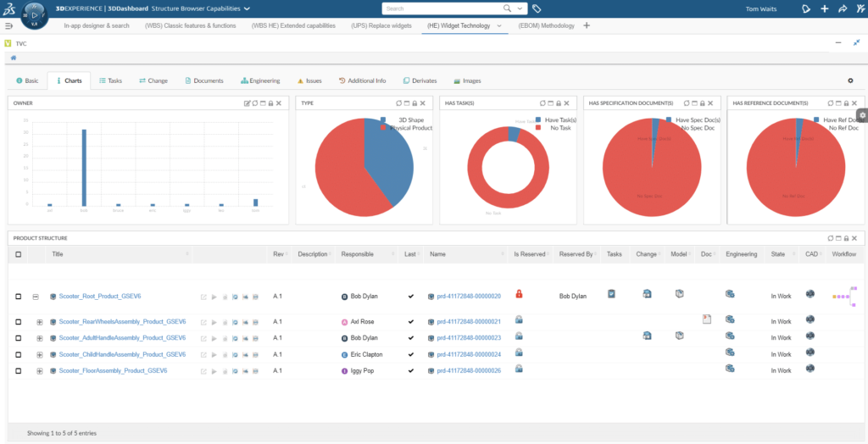Expand the Scooter_ChildHandleAssembly_Product_GSEV6 node
868x444 pixels.
39,354
